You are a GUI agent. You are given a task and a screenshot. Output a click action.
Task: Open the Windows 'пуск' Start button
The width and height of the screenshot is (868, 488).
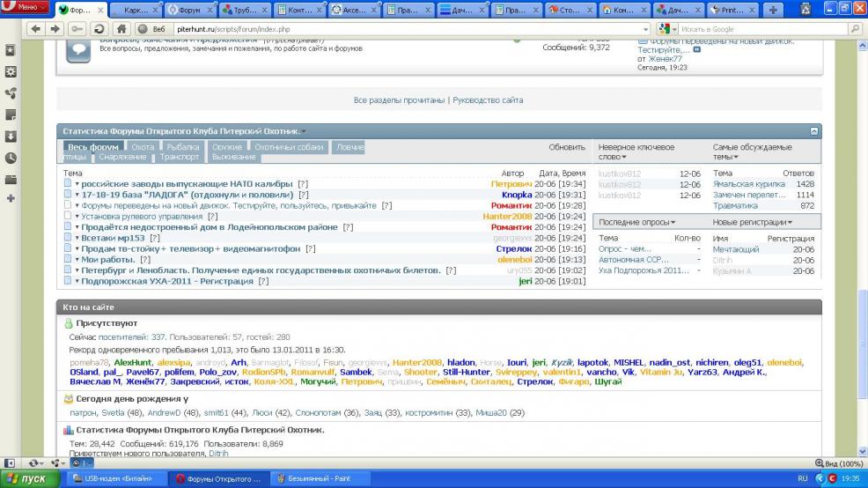26,478
